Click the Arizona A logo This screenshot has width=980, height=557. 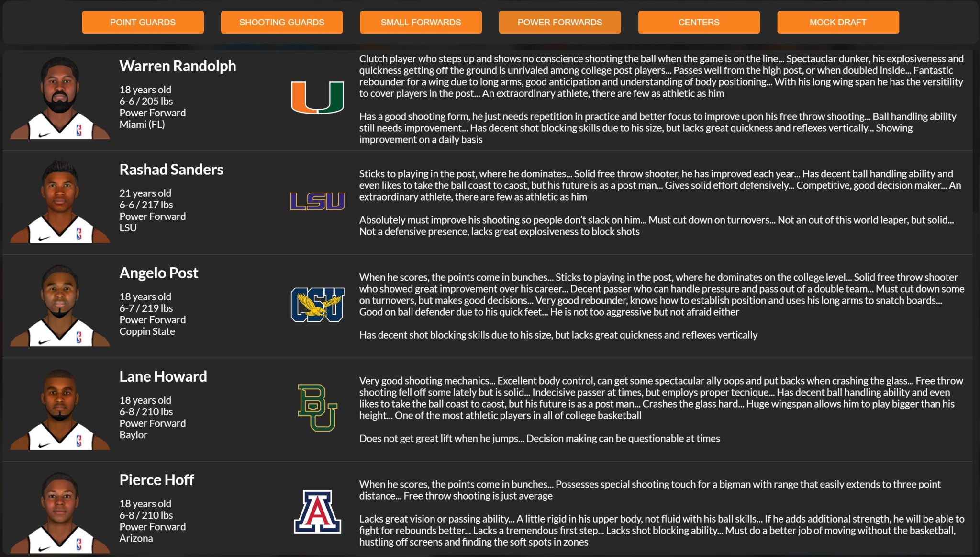(317, 512)
